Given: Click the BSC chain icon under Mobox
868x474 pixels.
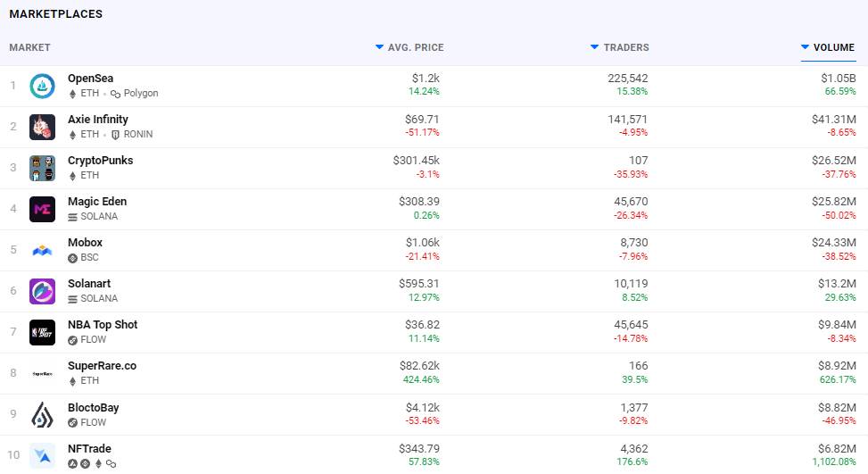Looking at the screenshot, I should point(72,258).
